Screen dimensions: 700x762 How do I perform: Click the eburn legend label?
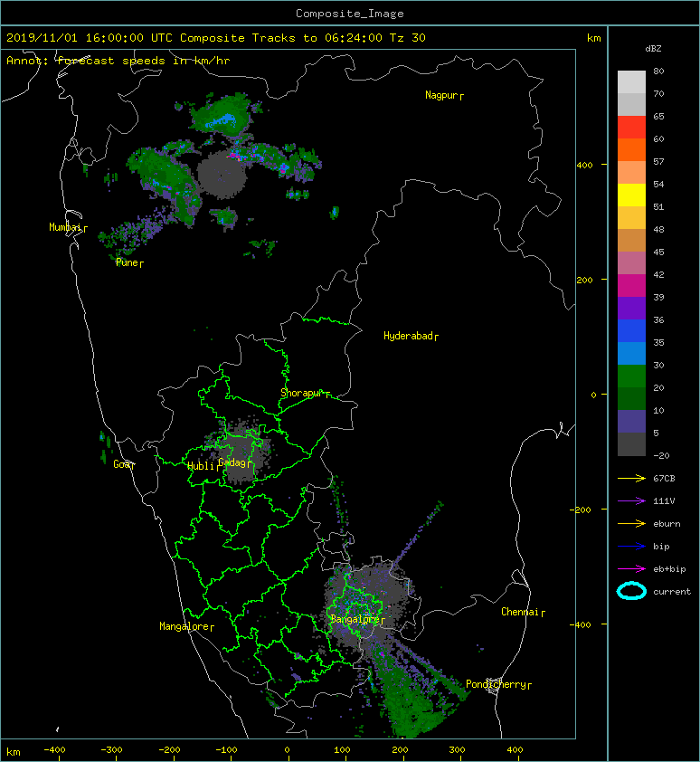(x=667, y=523)
